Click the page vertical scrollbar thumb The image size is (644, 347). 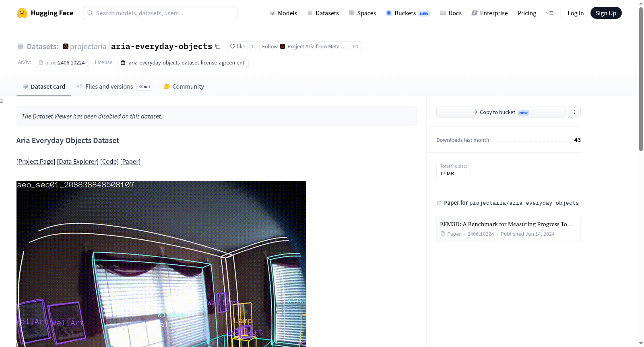[x=641, y=79]
